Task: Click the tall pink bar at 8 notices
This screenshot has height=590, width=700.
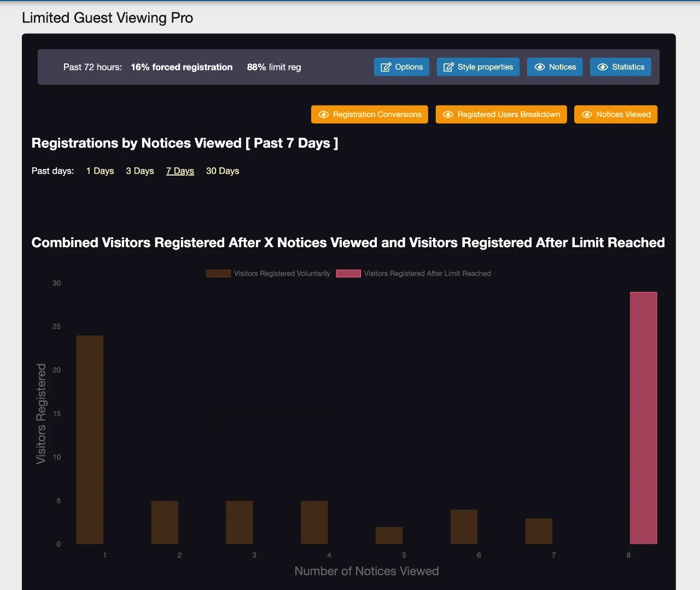Action: pos(643,418)
